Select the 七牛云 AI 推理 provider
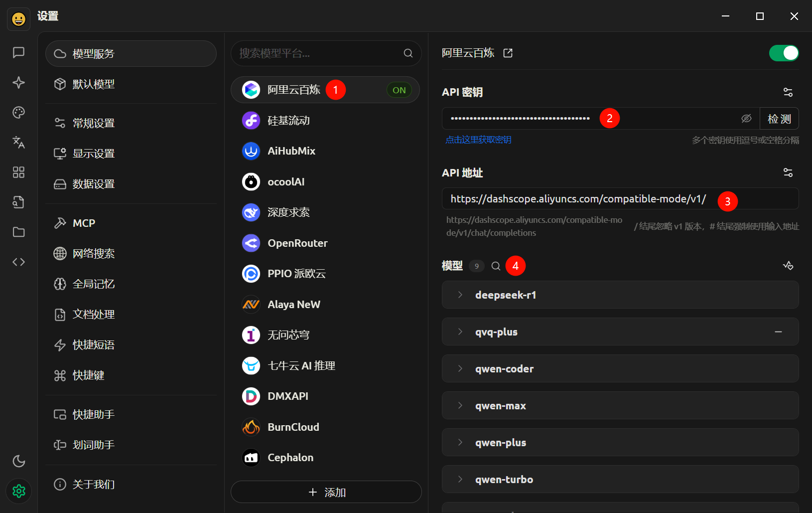The height and width of the screenshot is (513, 812). tap(325, 366)
